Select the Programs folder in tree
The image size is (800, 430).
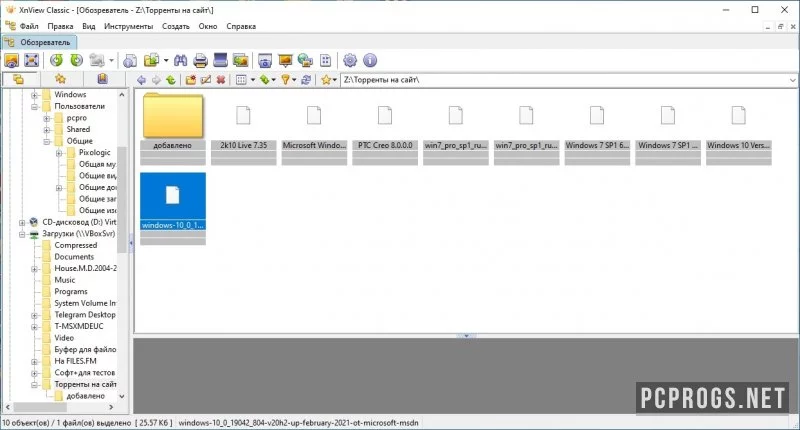click(71, 292)
